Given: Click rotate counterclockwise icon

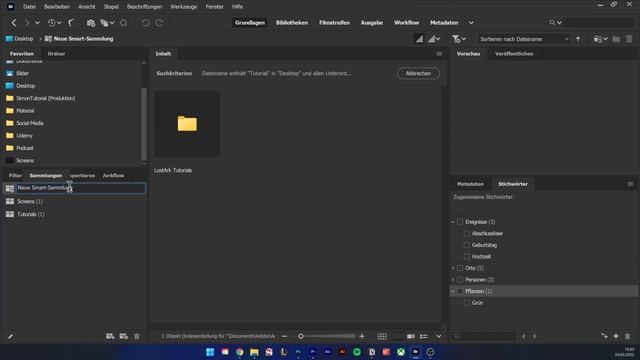Looking at the screenshot, I should click(145, 23).
